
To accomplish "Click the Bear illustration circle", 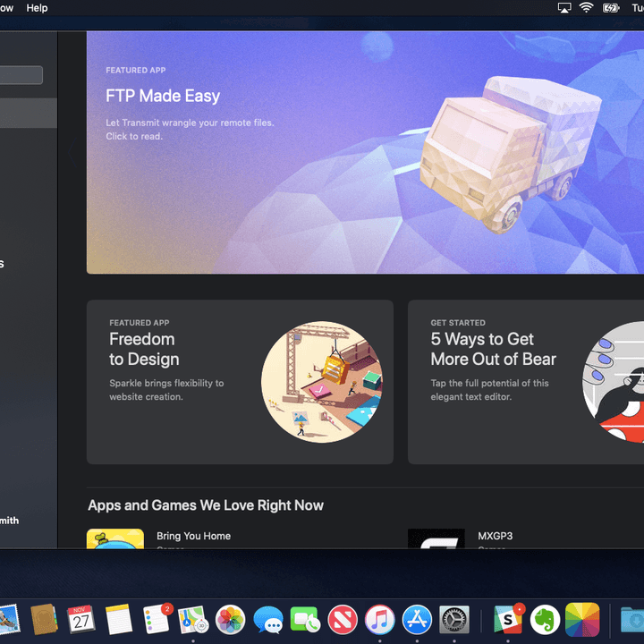I will [614, 382].
